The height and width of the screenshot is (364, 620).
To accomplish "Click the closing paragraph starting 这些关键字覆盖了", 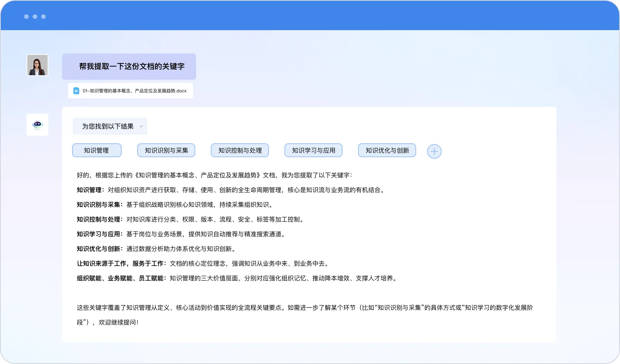I will tap(305, 315).
